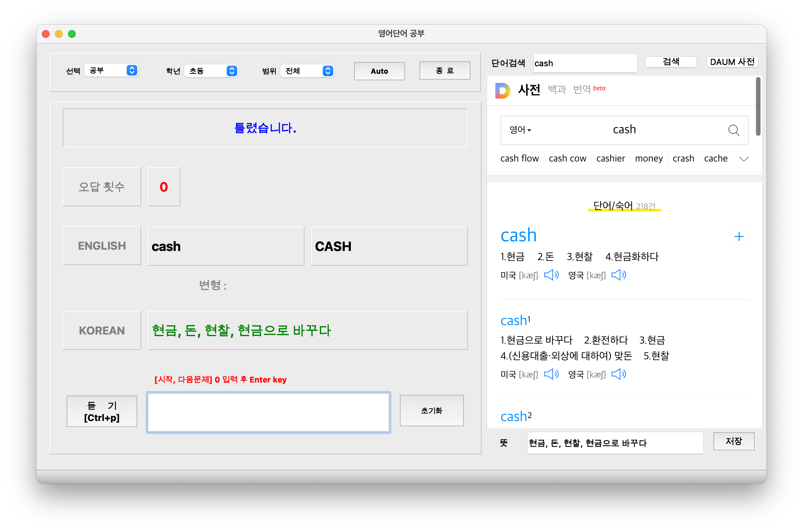The image size is (803, 532).
Task: Click the Daum D logo
Action: click(x=502, y=90)
